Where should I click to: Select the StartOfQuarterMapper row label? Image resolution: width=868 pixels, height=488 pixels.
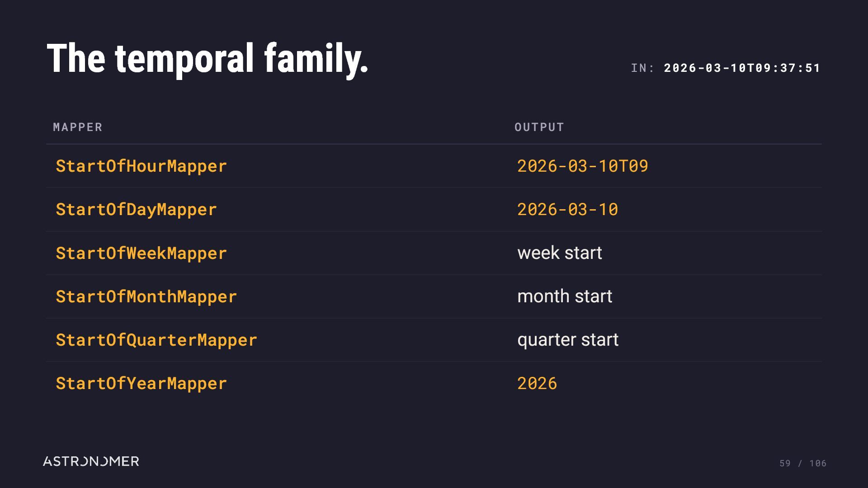coord(156,340)
